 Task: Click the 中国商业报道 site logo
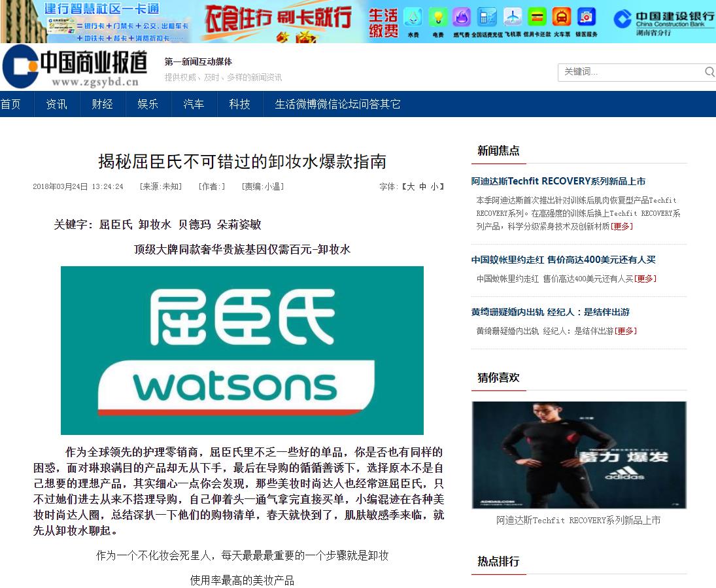pyautogui.click(x=75, y=67)
